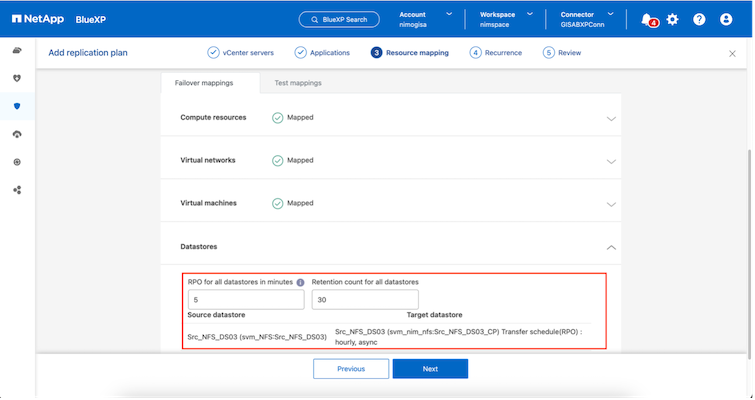
Task: Select the protection shield icon in sidebar
Action: (x=17, y=106)
